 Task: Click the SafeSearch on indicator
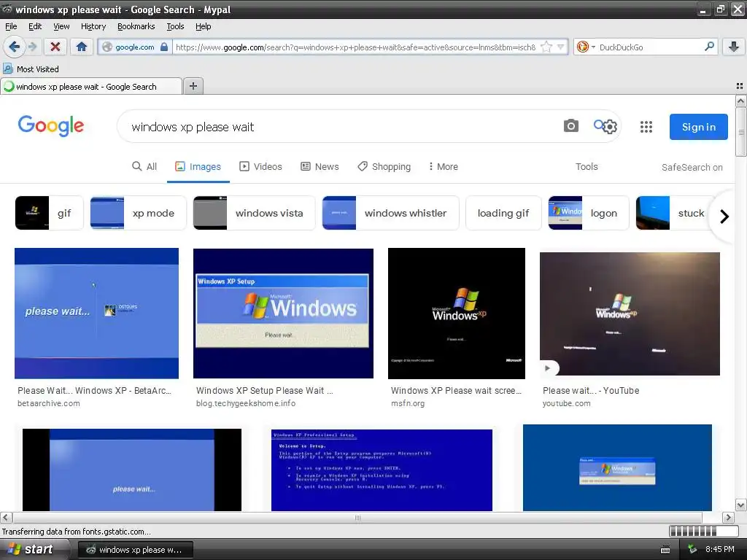(x=692, y=167)
